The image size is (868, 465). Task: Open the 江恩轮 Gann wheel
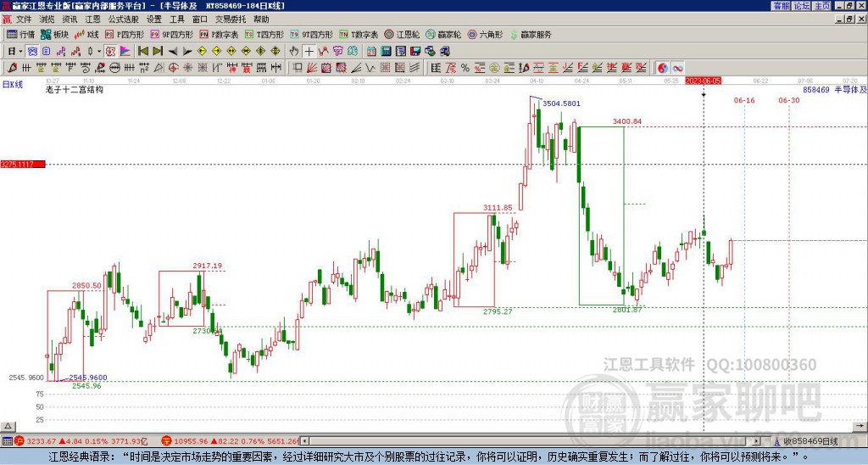click(x=402, y=34)
